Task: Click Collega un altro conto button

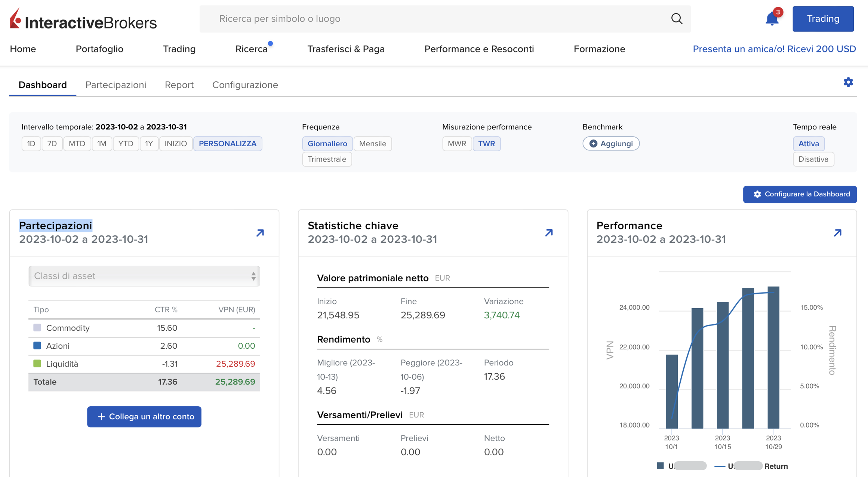Action: coord(144,417)
